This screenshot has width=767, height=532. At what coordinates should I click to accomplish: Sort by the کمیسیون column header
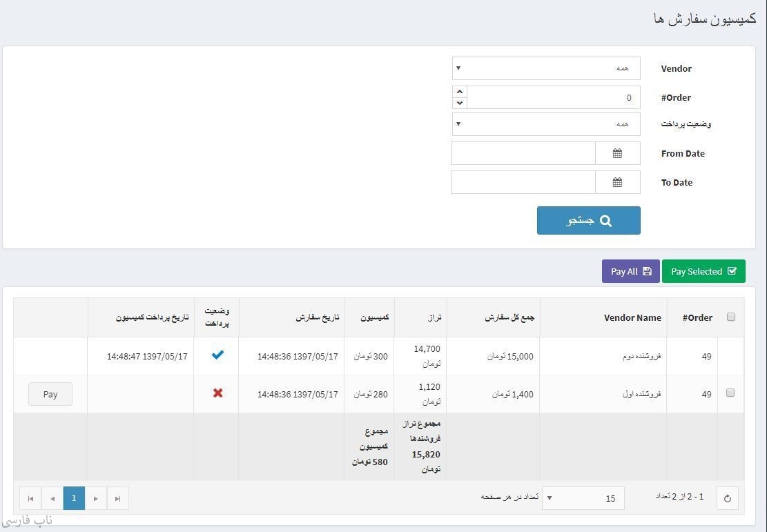point(374,317)
